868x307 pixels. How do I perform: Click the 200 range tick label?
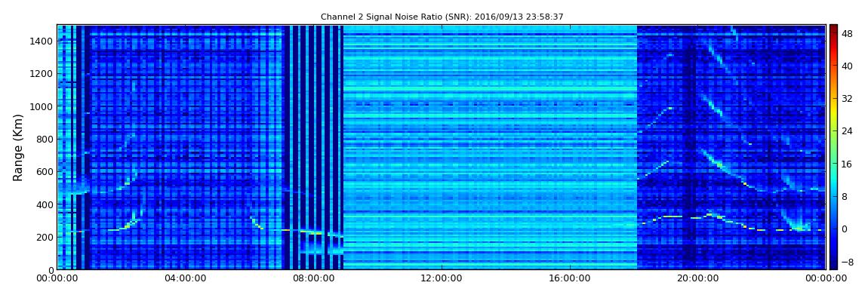[45, 238]
